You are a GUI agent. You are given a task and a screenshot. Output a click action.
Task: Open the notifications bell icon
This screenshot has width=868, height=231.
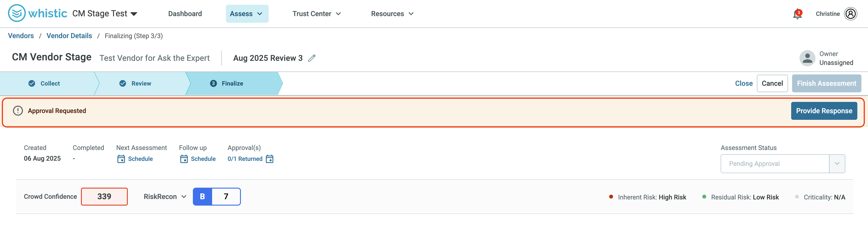(797, 14)
